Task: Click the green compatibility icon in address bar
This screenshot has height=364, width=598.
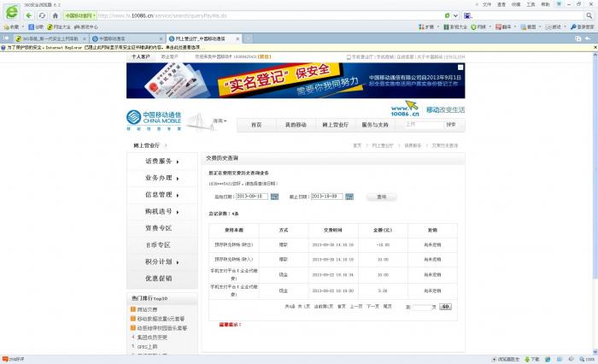Action: tap(448, 15)
